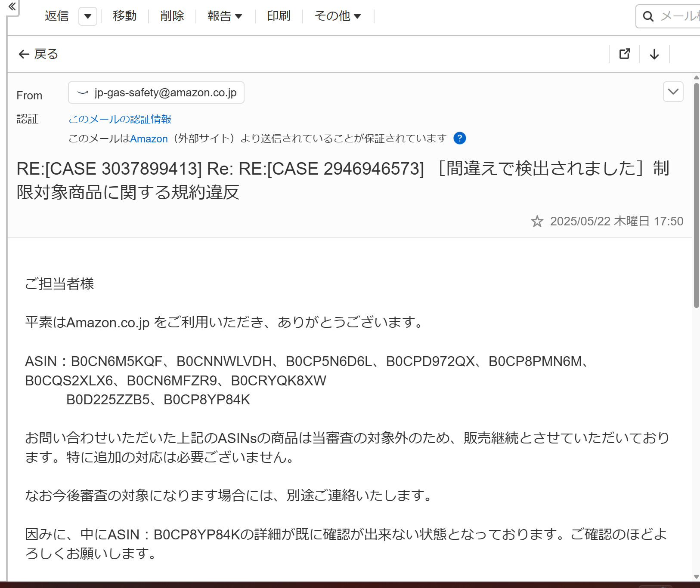Click the help question mark beside Amazon verification
Viewport: 700px width, 588px height.
459,139
